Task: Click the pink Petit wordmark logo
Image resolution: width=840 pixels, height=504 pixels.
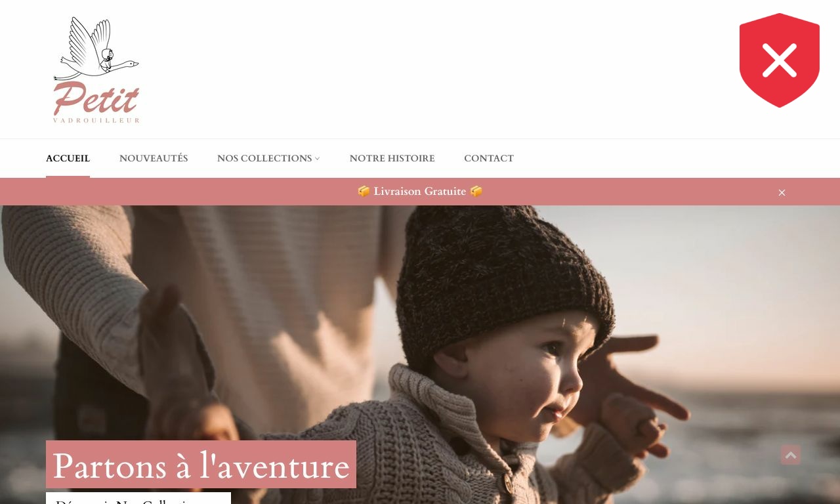Action: tap(96, 99)
